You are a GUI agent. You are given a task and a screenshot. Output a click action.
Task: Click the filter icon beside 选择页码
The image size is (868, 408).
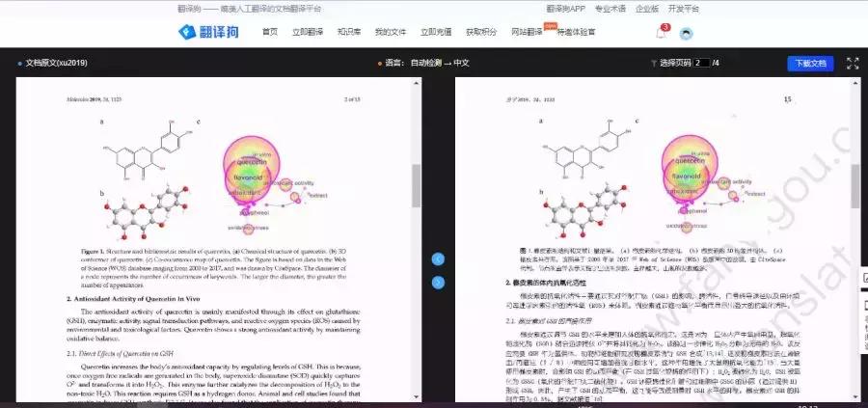pyautogui.click(x=654, y=63)
